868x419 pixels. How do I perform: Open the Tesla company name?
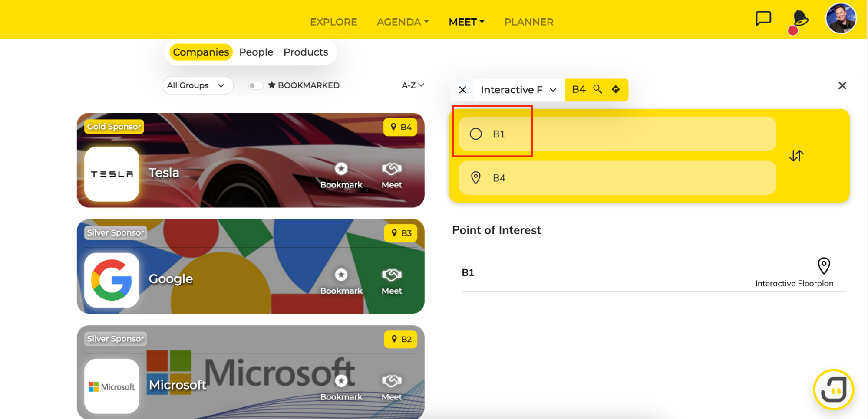pos(164,173)
